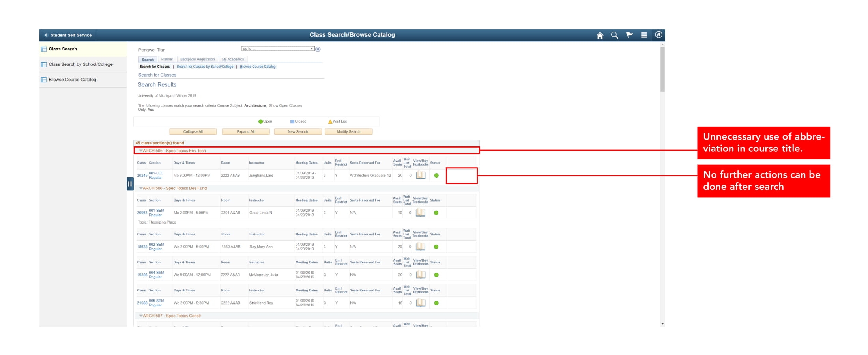Click the Modify Search button
The width and height of the screenshot is (868, 355).
click(348, 132)
